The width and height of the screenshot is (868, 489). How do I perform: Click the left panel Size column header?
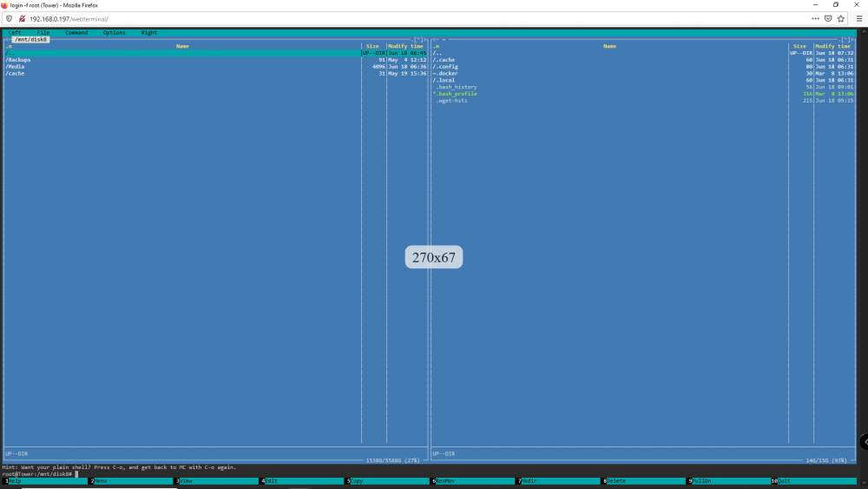(372, 47)
